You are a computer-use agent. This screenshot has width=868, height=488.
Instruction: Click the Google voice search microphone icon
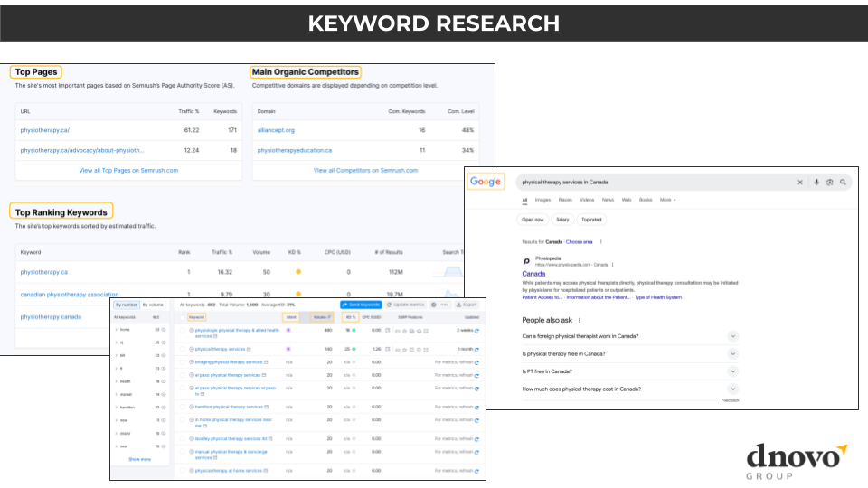816,182
